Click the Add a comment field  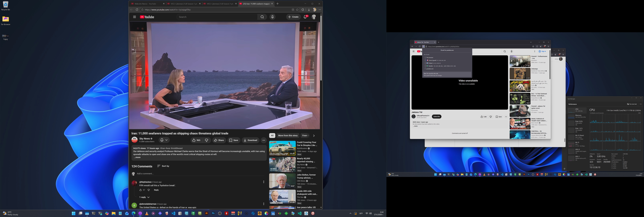(x=200, y=174)
